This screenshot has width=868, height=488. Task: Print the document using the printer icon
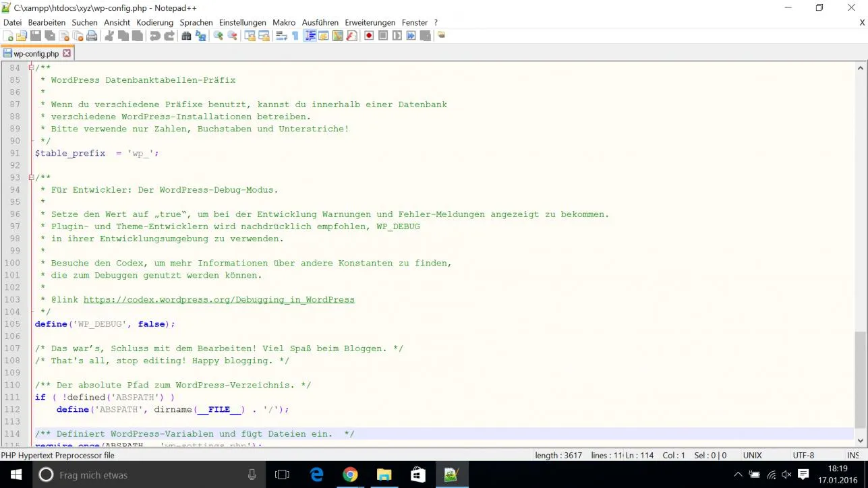coord(92,36)
